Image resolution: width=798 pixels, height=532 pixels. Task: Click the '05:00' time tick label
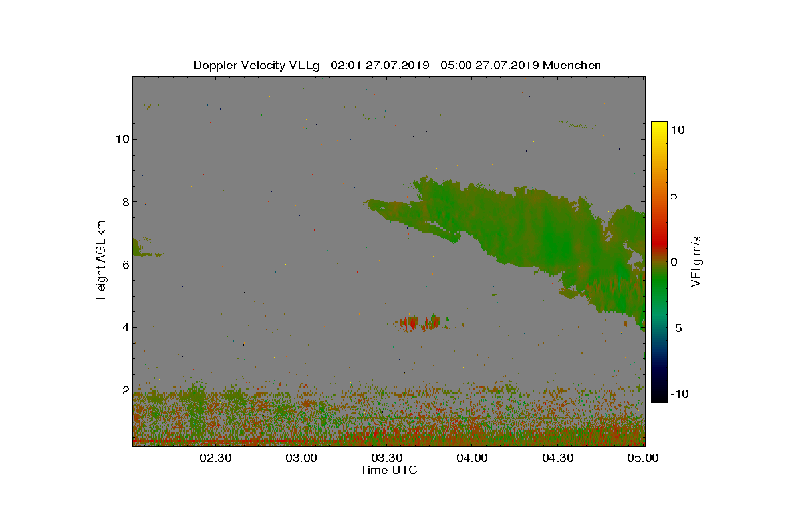(x=644, y=458)
